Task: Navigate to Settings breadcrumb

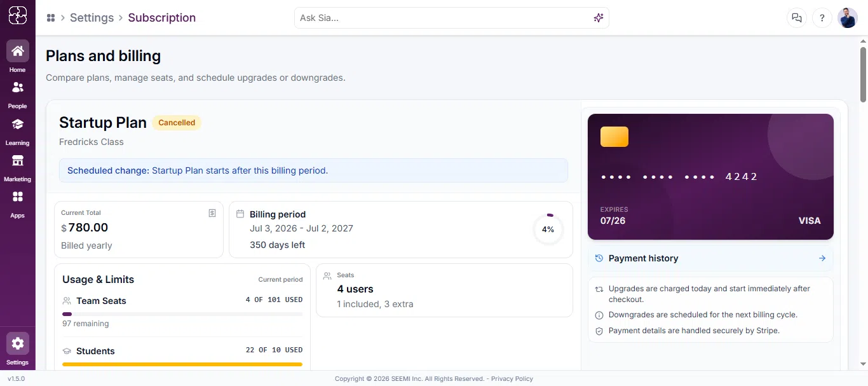Action: pyautogui.click(x=92, y=18)
